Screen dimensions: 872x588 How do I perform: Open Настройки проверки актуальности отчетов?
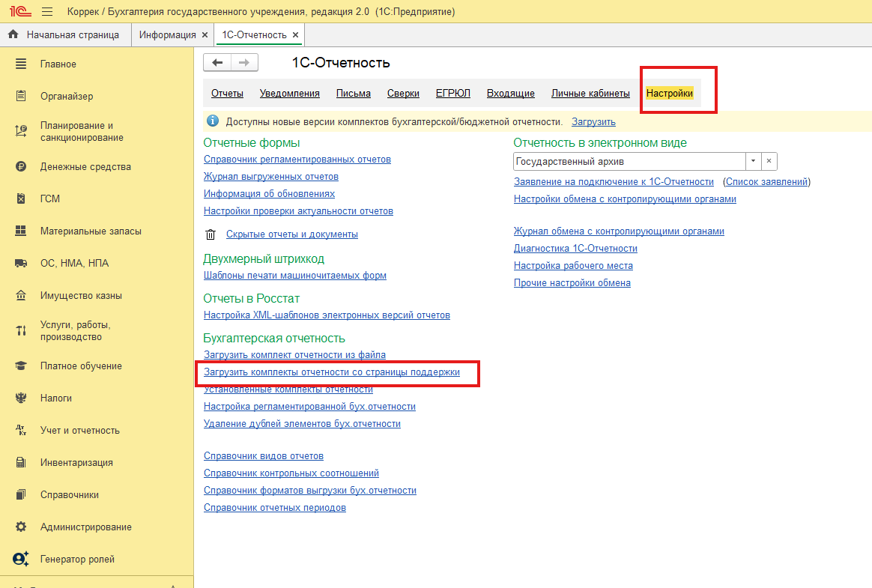coord(298,210)
